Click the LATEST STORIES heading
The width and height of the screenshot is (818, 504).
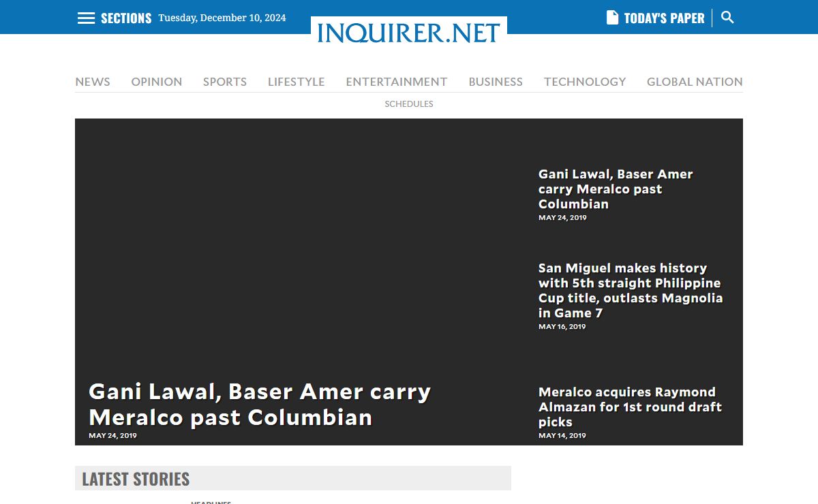click(136, 479)
